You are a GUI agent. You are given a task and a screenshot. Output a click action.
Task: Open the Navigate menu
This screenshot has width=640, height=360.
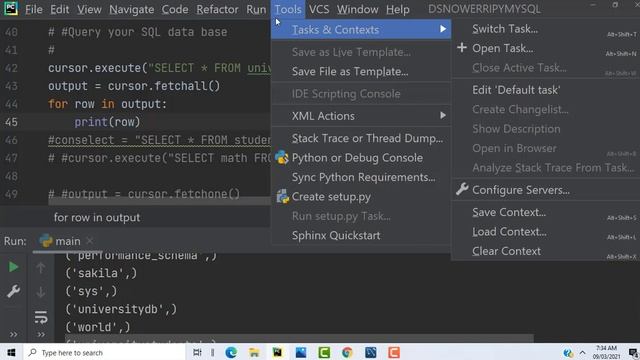coord(131,9)
